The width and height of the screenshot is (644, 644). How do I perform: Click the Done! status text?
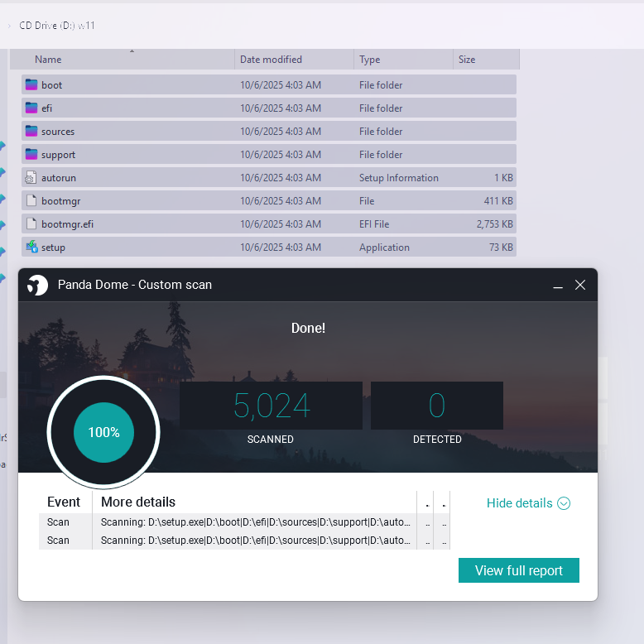pos(308,328)
